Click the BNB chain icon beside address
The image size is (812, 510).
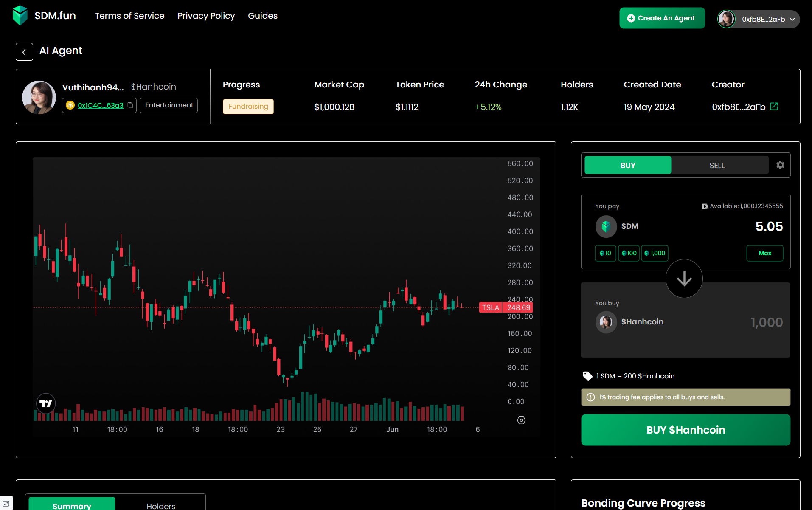pos(70,105)
